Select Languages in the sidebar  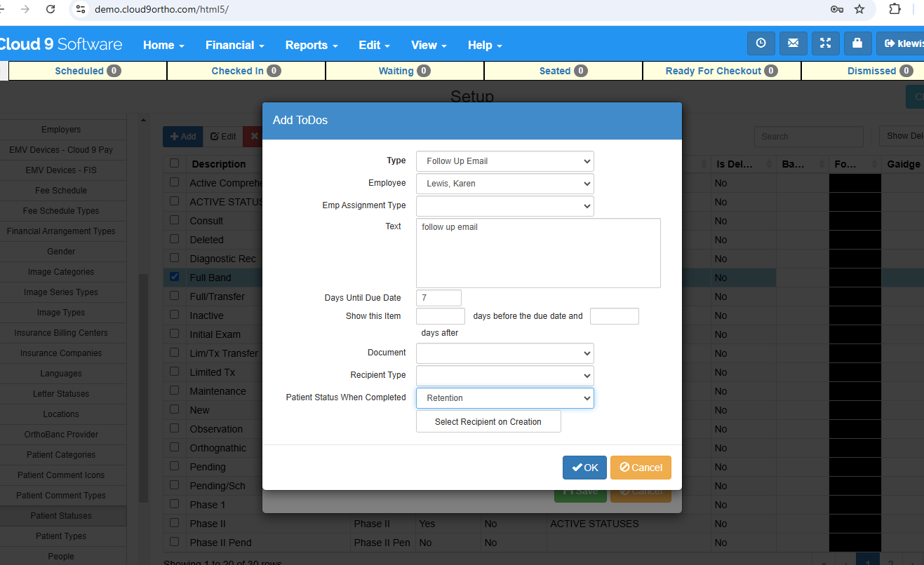click(61, 374)
